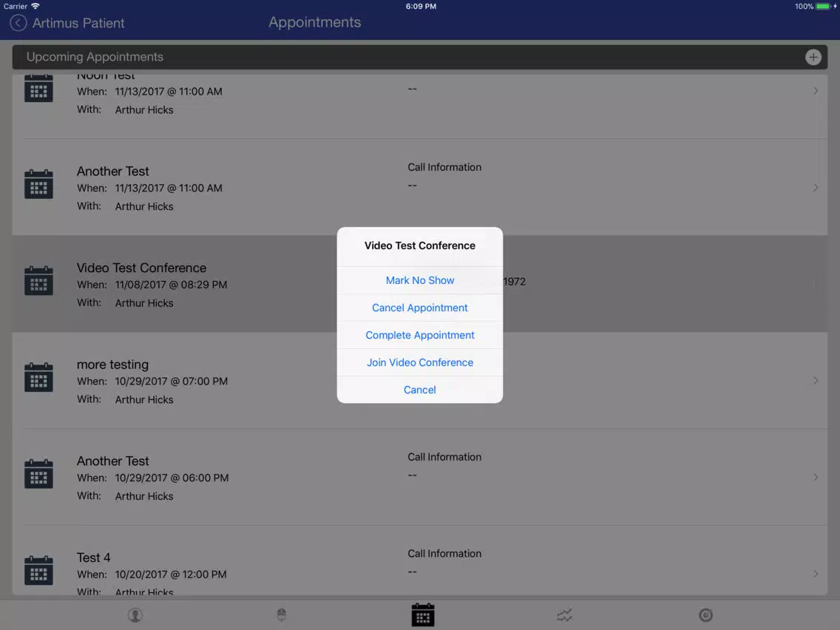This screenshot has width=840, height=630.
Task: Click calendar icon of 10/29 06:00 PM Another Test
Action: [x=38, y=473]
